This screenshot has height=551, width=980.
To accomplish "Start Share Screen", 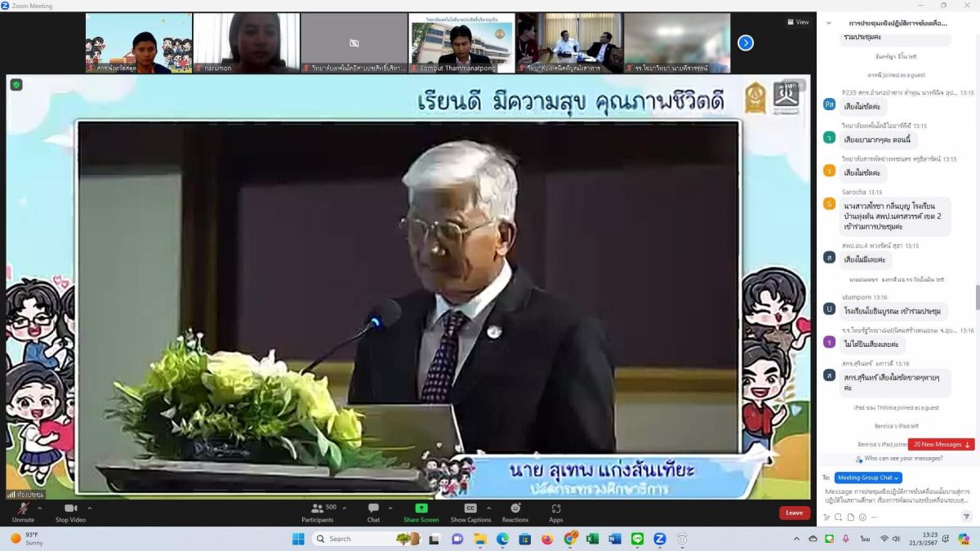I will [x=421, y=512].
